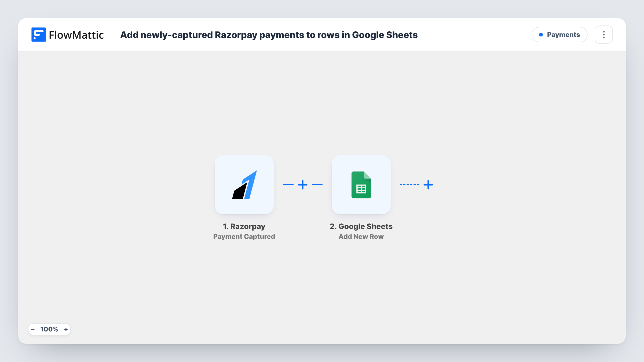Add a new step after Google Sheets
This screenshot has height=362, width=644.
click(428, 185)
